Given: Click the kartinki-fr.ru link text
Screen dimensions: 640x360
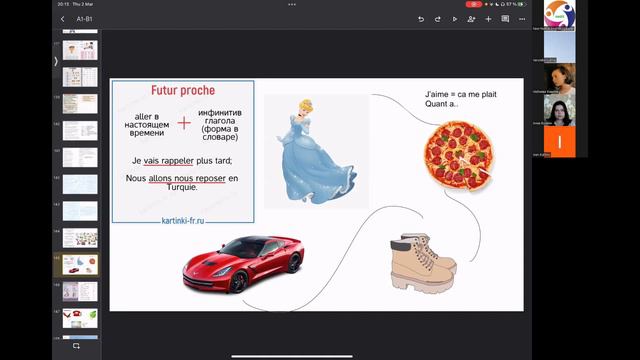Looking at the screenshot, I should (183, 220).
